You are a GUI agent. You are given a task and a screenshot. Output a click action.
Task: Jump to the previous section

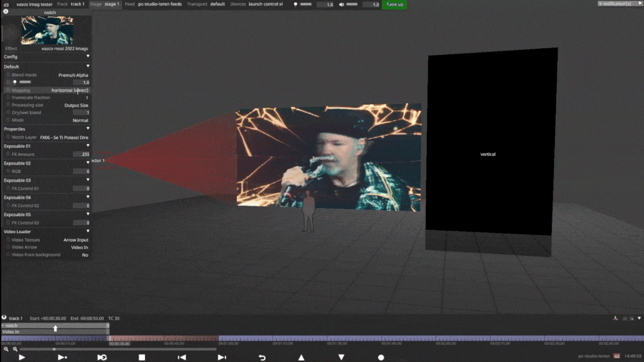point(182,357)
